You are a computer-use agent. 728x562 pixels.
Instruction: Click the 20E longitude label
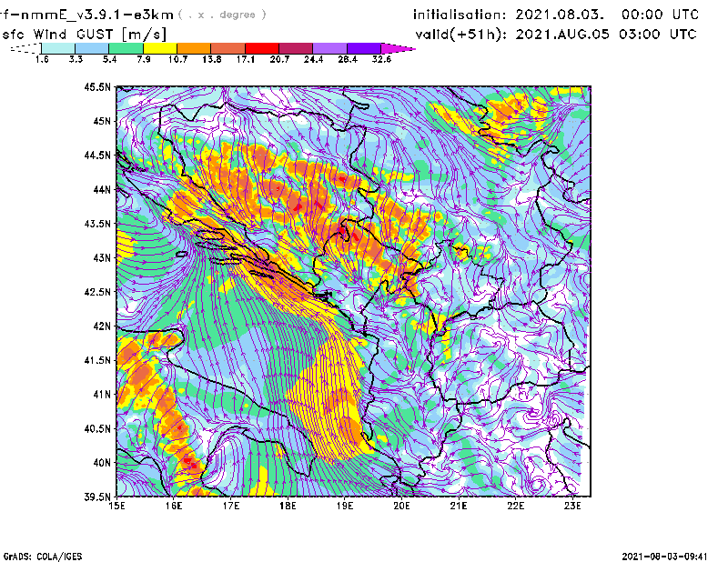tap(401, 506)
